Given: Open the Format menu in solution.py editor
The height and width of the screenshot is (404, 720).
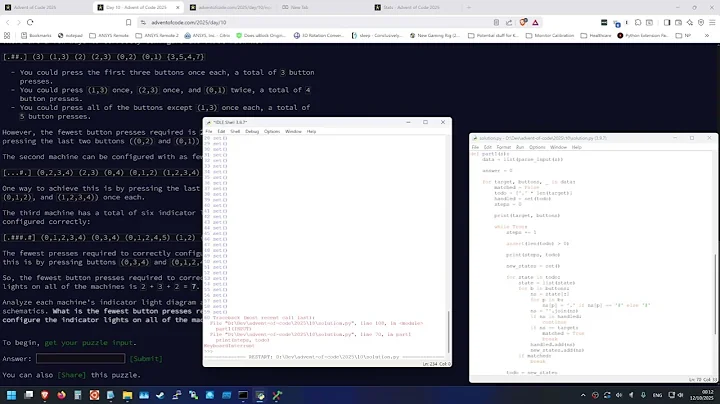Looking at the screenshot, I should tap(504, 147).
